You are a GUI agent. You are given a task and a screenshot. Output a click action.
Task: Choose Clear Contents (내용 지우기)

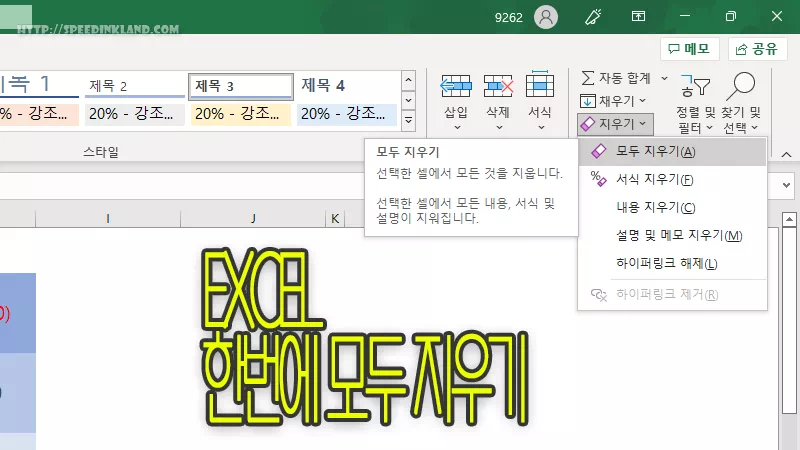(x=655, y=208)
